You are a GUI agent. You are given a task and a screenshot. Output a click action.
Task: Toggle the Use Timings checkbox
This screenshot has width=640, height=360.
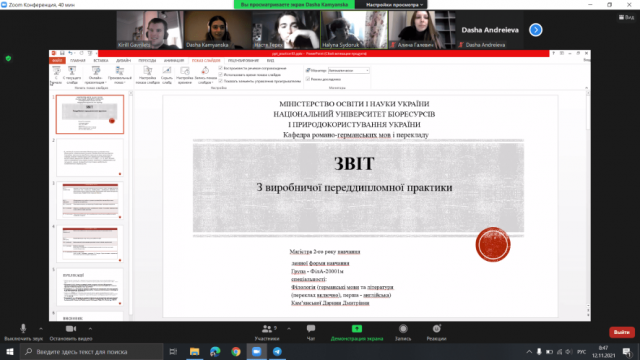[x=220, y=75]
